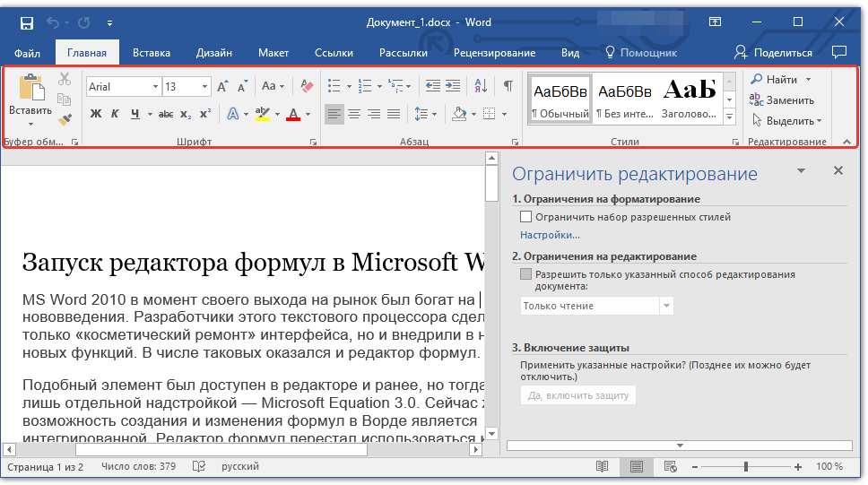Center-align text using the alignment icon
Viewport: 868px width, 485px height.
pos(354,114)
